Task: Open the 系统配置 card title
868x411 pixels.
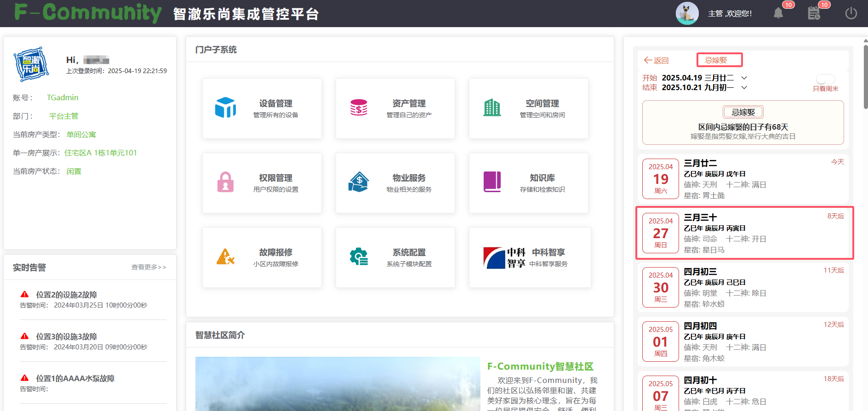Action: pos(409,252)
